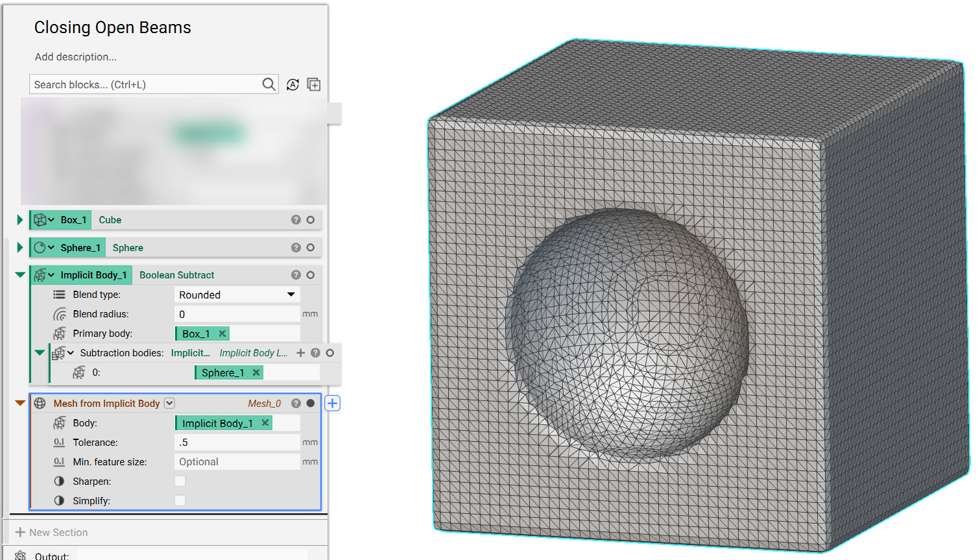Remove Implicit Body_1 from Body input
Image resolution: width=980 pixels, height=560 pixels.
[265, 423]
